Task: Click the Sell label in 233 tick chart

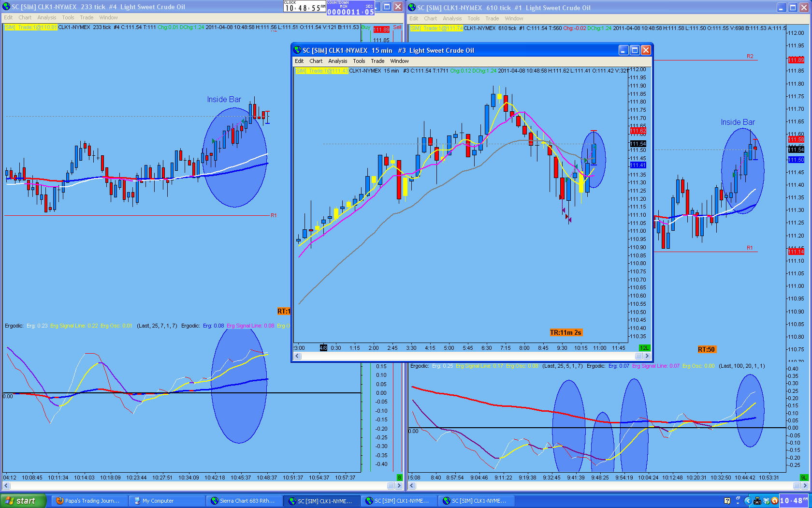Action: (397, 27)
